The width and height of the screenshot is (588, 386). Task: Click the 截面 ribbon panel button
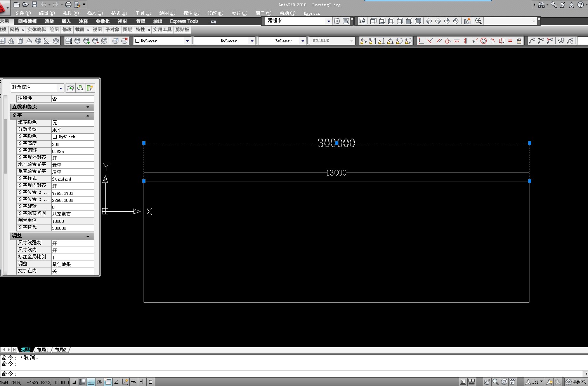pyautogui.click(x=80, y=30)
